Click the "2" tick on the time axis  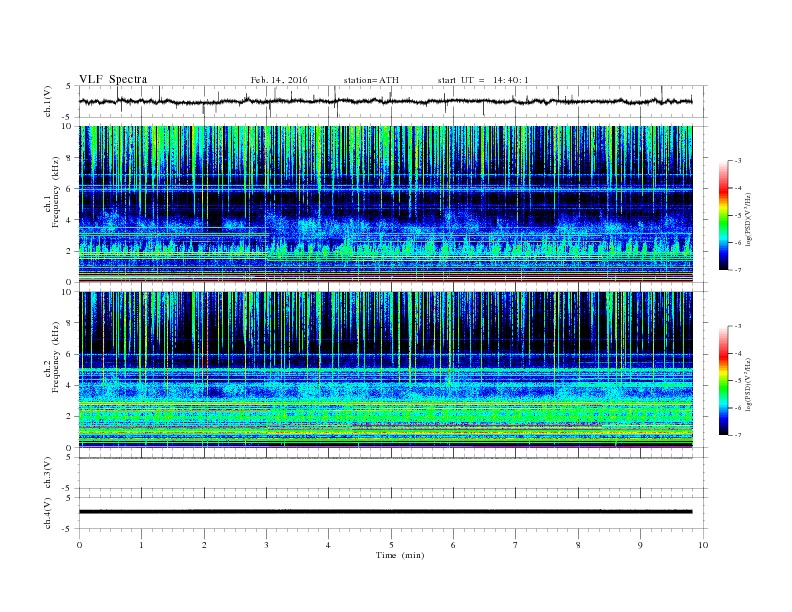coord(204,545)
